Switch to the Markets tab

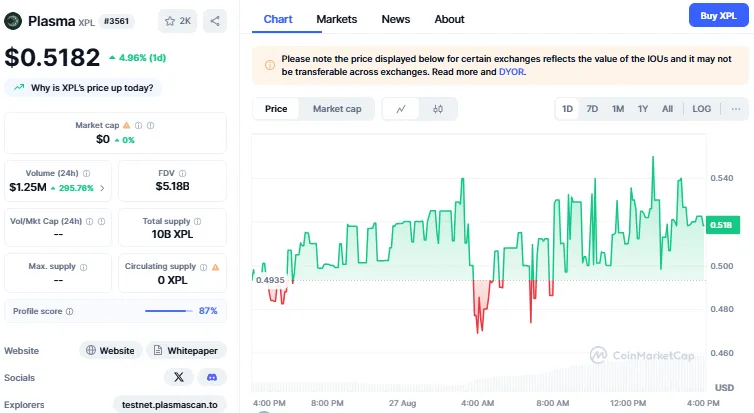point(336,19)
